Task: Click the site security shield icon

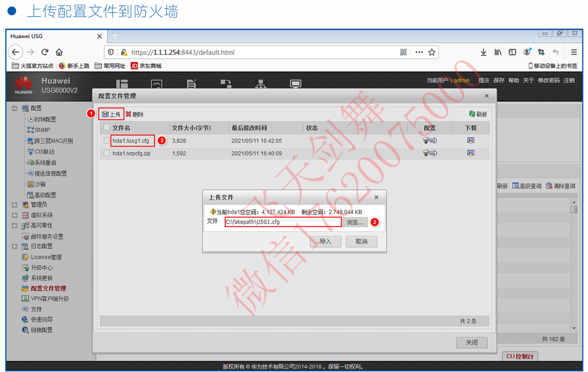Action: click(111, 52)
